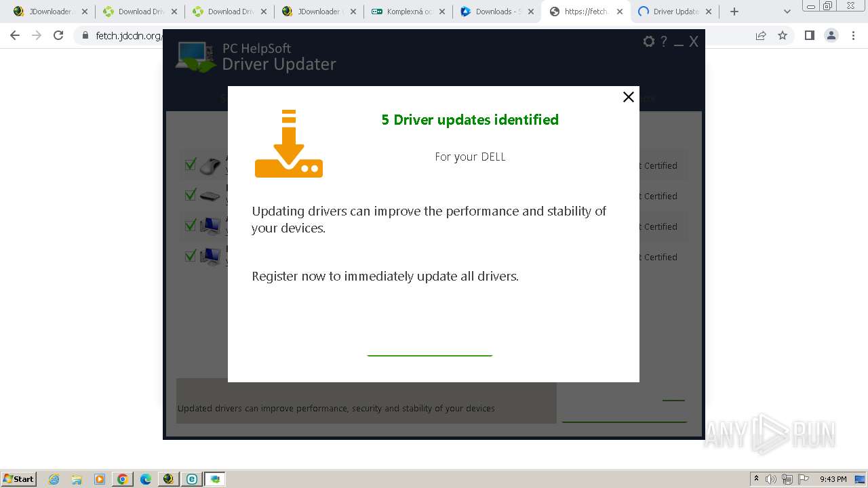868x488 pixels.
Task: Click the network tray icon
Action: click(x=787, y=479)
